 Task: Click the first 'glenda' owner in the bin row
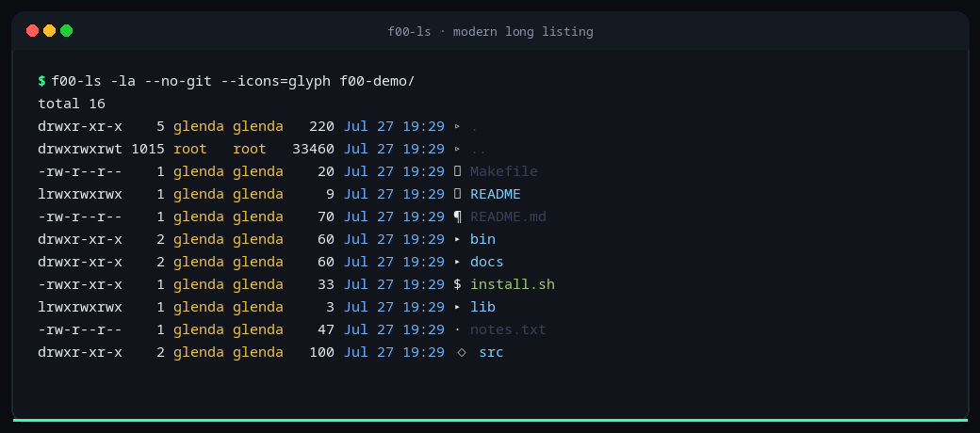[199, 240]
